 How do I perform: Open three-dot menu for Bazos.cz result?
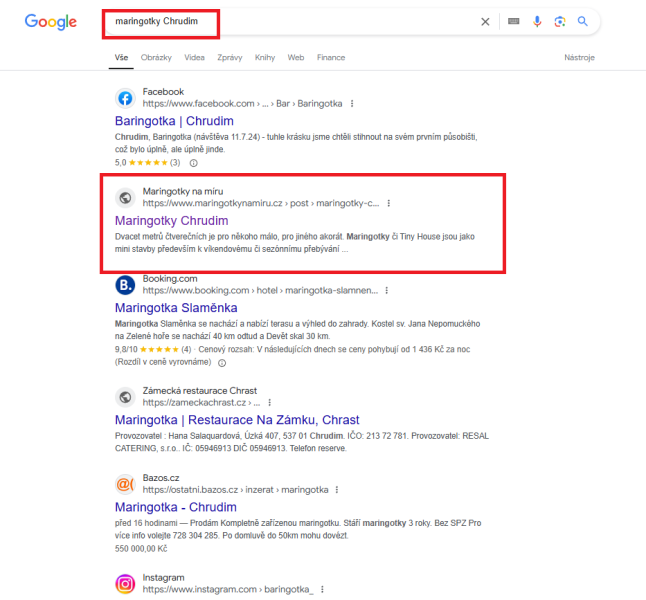(x=337, y=490)
